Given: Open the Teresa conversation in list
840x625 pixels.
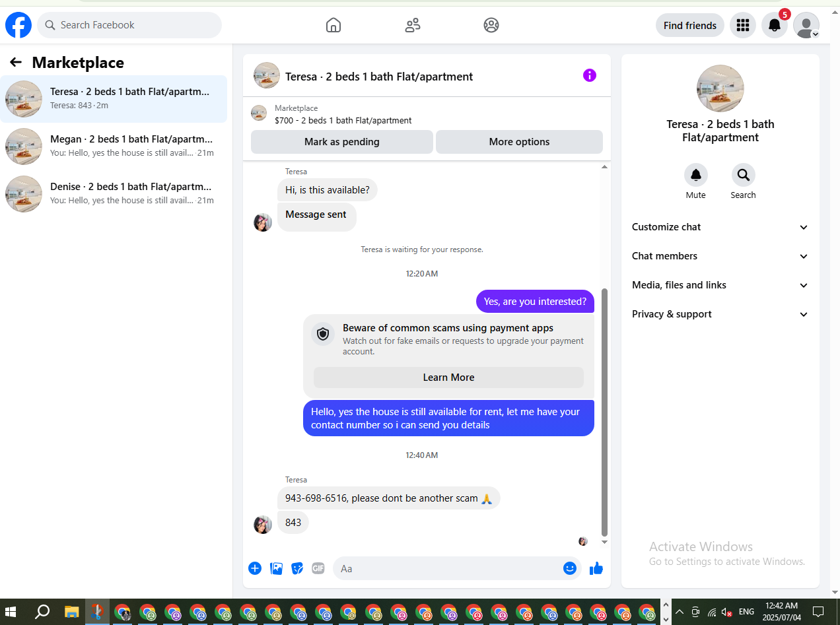Looking at the screenshot, I should click(x=114, y=99).
